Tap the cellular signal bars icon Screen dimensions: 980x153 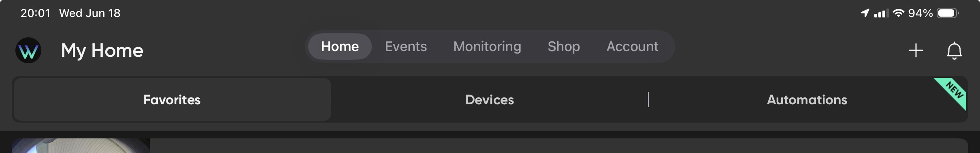click(x=882, y=13)
